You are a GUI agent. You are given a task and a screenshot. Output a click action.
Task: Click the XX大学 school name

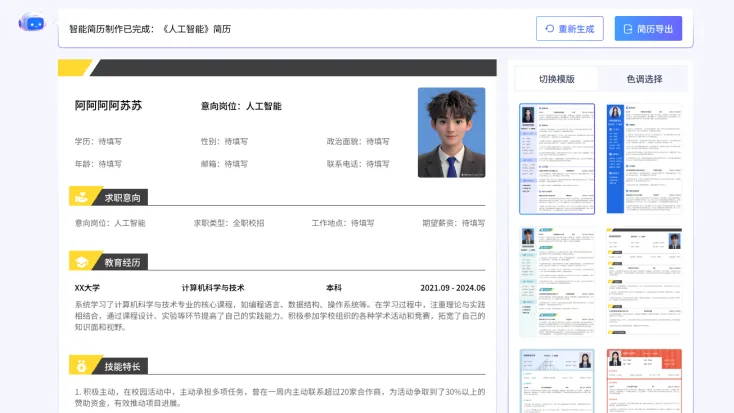pyautogui.click(x=87, y=288)
